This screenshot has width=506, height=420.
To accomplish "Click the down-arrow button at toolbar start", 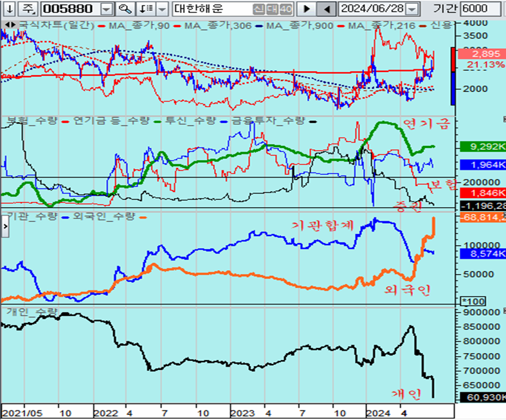I will coord(10,9).
